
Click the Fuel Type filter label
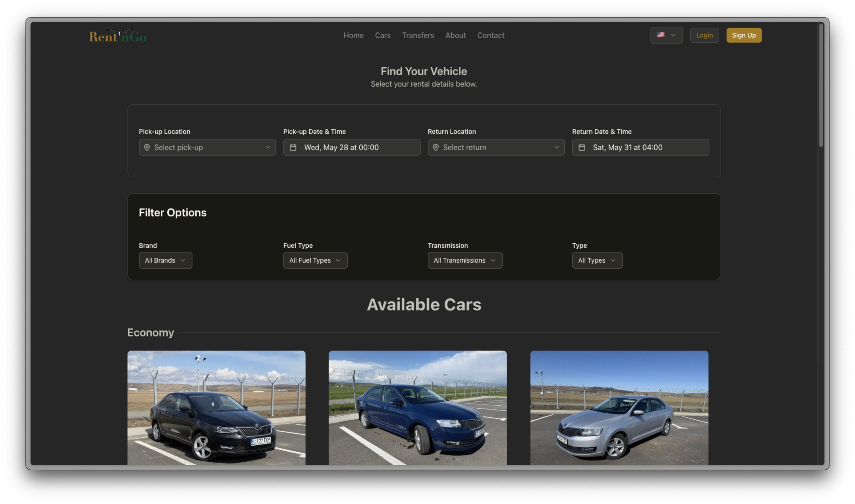[298, 246]
